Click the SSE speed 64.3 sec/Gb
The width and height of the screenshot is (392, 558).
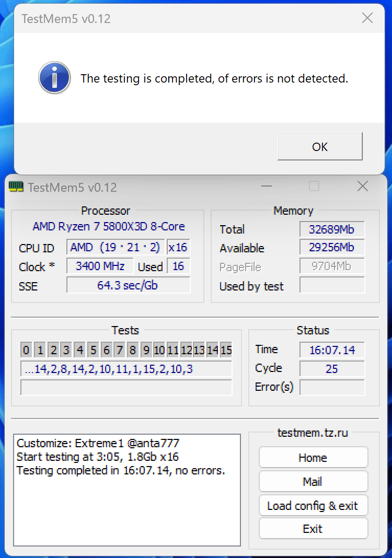coord(128,285)
